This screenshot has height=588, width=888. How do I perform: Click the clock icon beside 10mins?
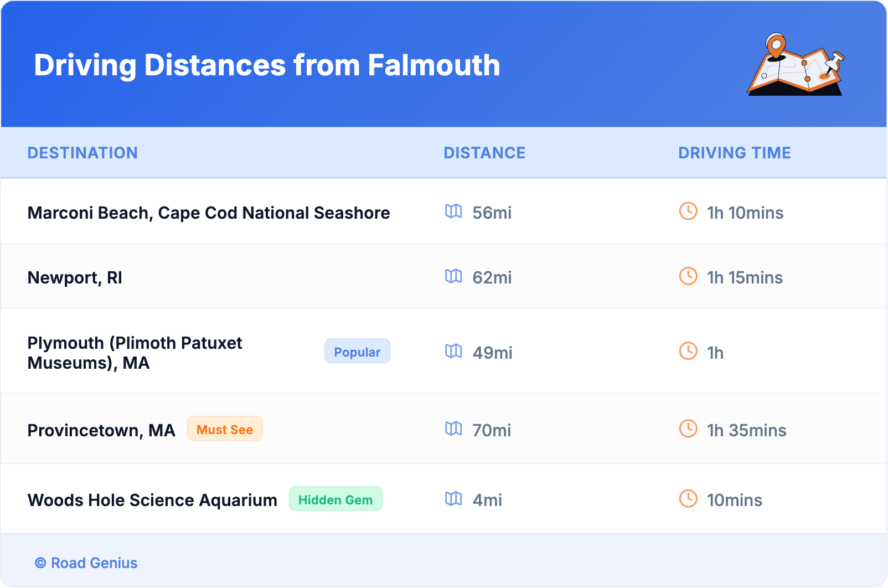coord(688,499)
